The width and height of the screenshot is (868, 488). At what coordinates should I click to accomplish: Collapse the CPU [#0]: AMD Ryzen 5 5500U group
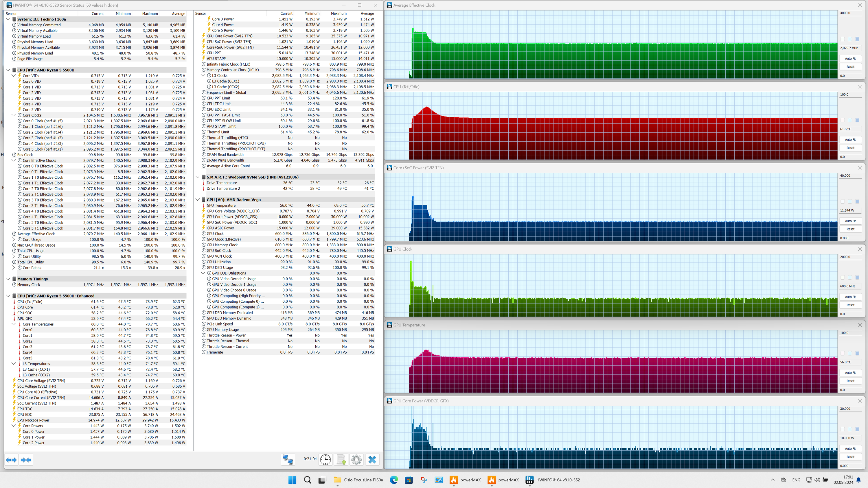click(8, 70)
